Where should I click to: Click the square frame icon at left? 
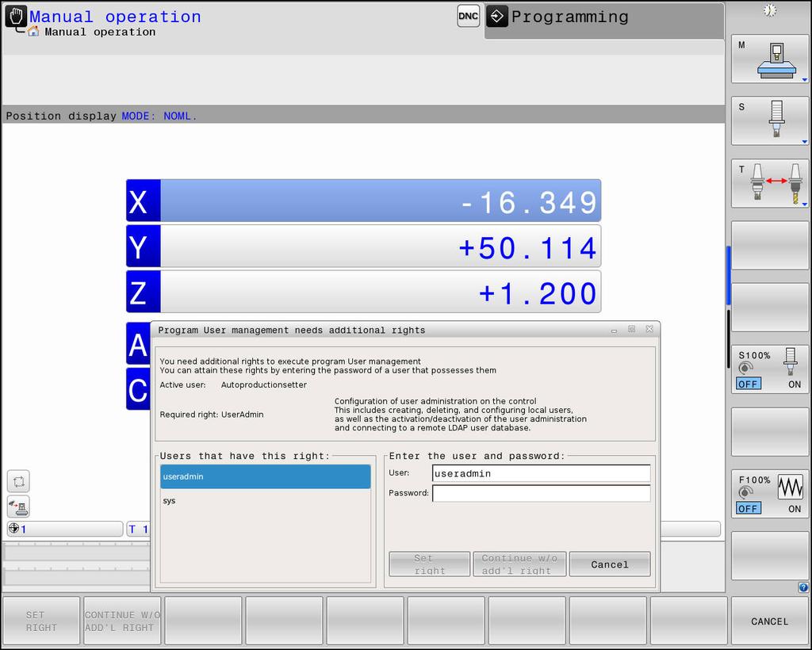[19, 482]
